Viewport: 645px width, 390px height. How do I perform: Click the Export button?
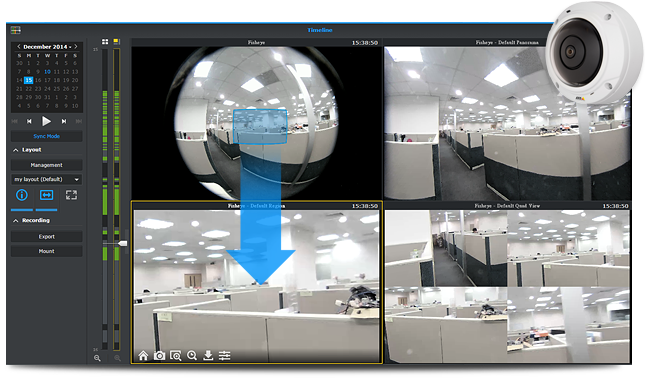click(46, 237)
